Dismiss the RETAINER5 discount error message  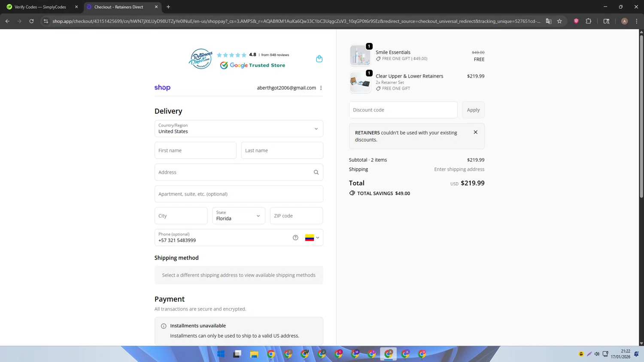[475, 132]
